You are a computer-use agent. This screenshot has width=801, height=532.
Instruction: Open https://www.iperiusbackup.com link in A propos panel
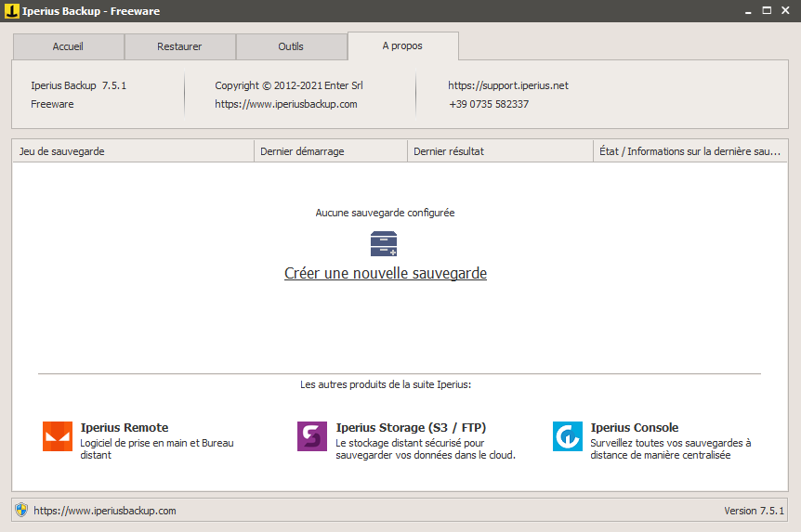click(x=286, y=104)
